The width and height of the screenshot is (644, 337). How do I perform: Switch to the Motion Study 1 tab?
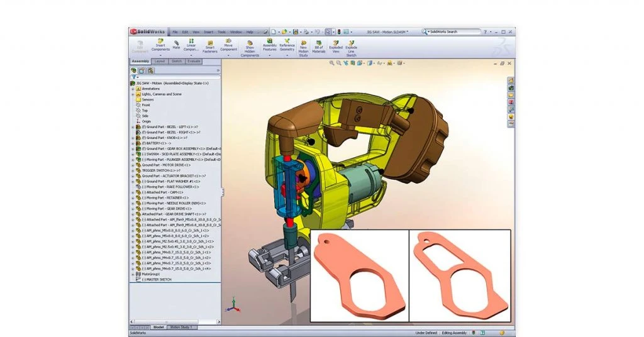pyautogui.click(x=182, y=327)
